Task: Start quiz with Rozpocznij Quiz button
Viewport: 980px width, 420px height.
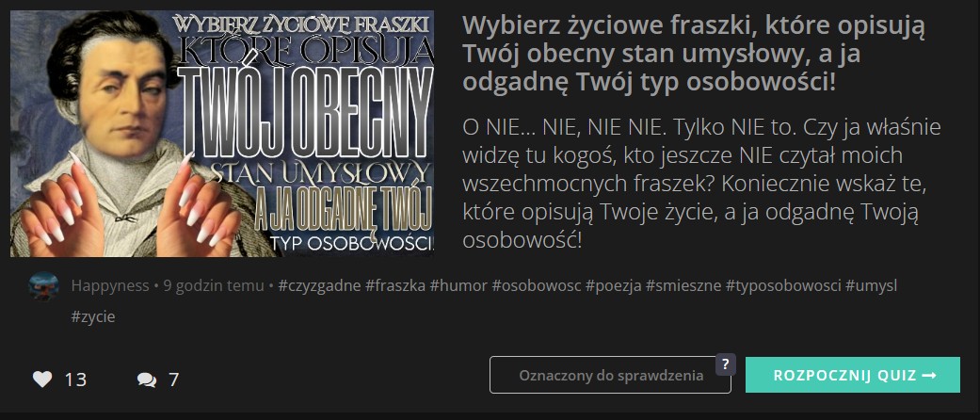Action: [x=853, y=375]
